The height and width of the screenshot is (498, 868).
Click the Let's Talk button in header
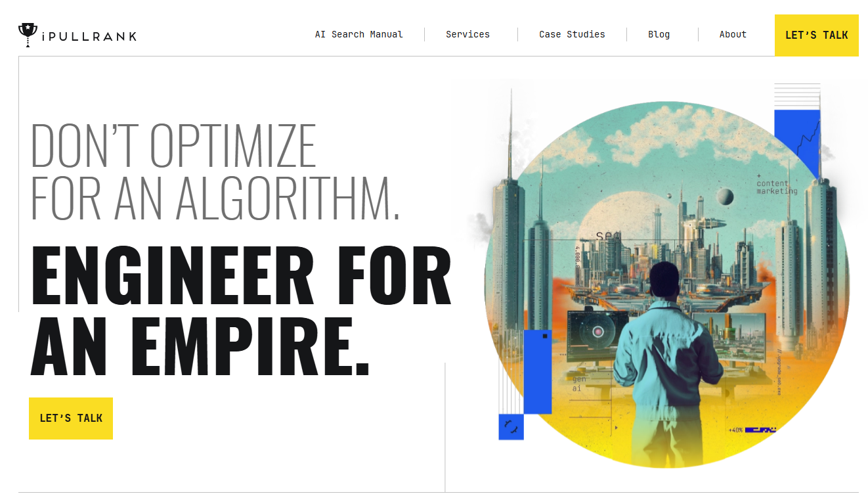[817, 35]
